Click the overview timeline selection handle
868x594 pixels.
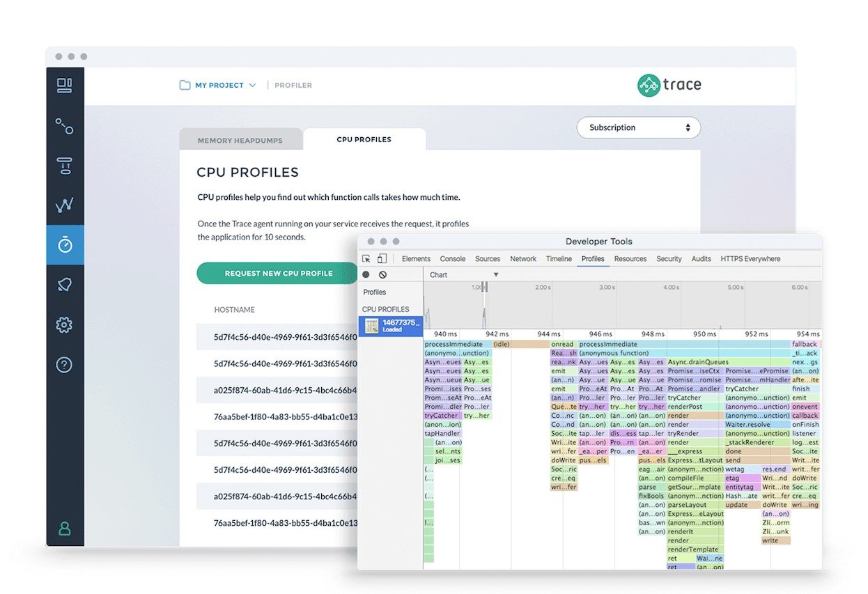pos(485,287)
